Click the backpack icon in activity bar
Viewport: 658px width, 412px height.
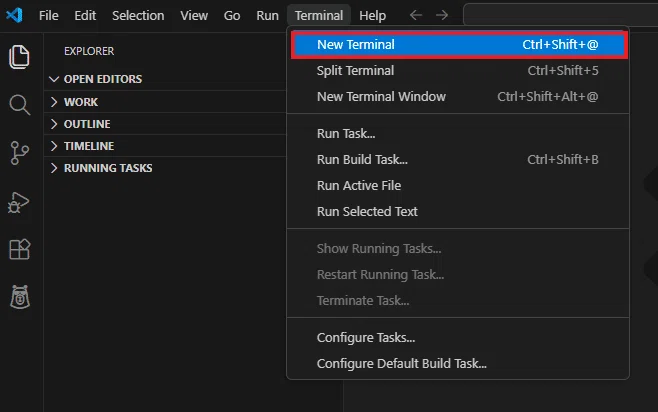(20, 297)
